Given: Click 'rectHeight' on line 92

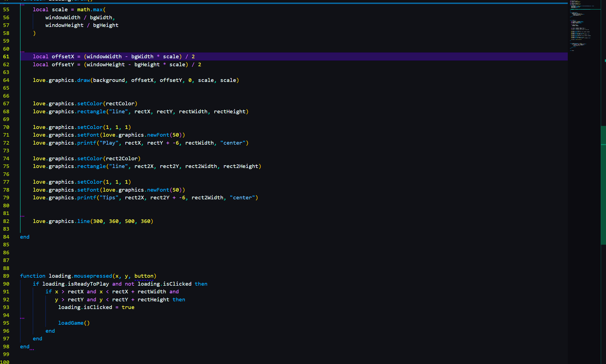Looking at the screenshot, I should pos(153,300).
